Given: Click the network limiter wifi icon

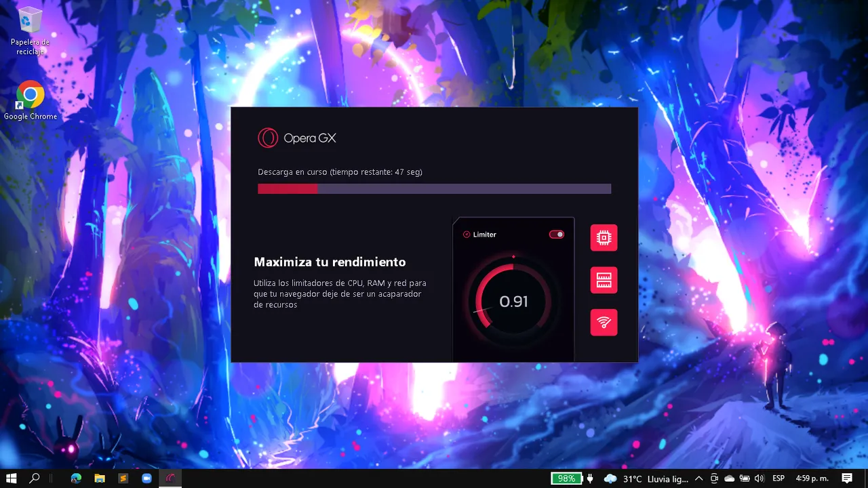Looking at the screenshot, I should click(x=604, y=323).
